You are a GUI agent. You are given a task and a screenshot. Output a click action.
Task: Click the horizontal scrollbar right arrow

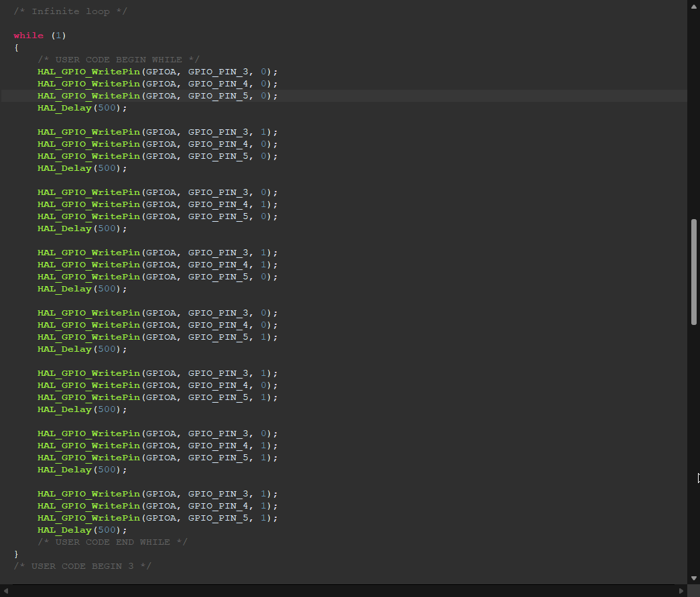tap(681, 590)
